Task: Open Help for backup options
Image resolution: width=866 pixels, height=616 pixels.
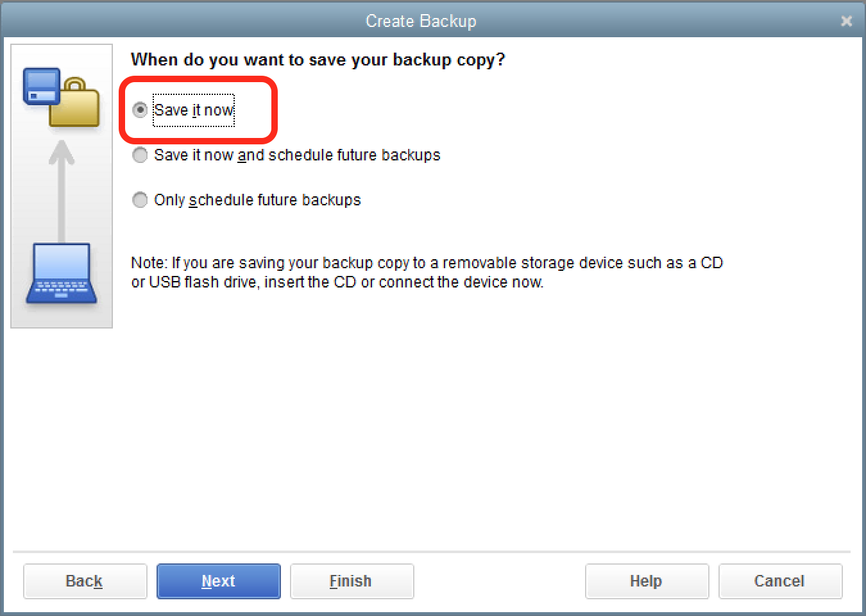Action: point(647,581)
